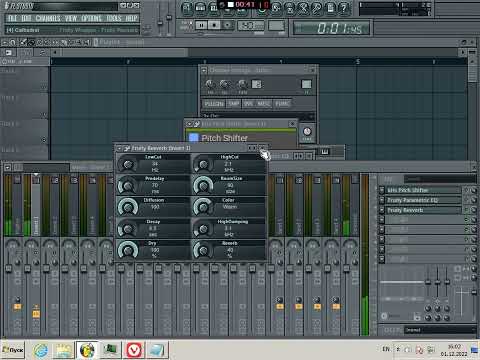Click the blue Pitch Shifter logo icon
Screen dimensions: 480x360
coord(193,138)
